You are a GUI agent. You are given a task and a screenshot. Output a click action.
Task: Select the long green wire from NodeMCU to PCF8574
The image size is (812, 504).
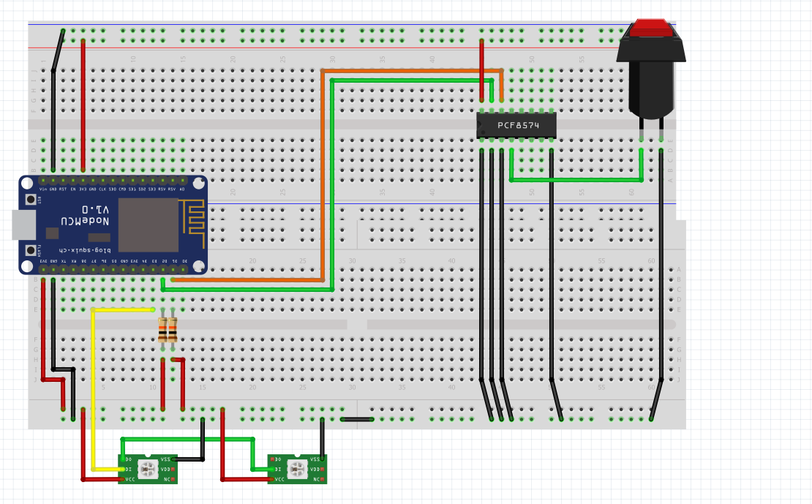(332, 187)
